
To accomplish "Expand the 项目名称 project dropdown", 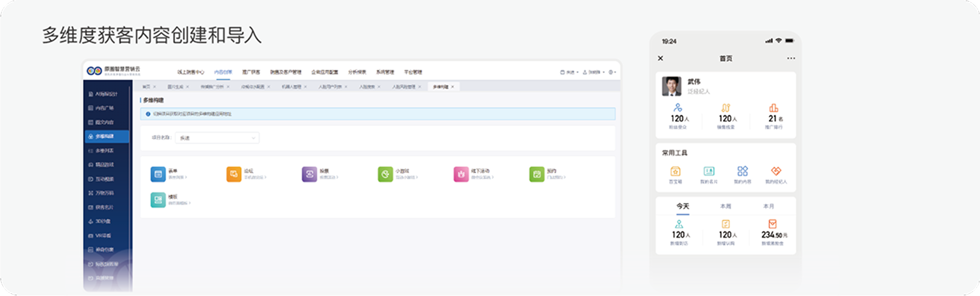I will click(217, 138).
